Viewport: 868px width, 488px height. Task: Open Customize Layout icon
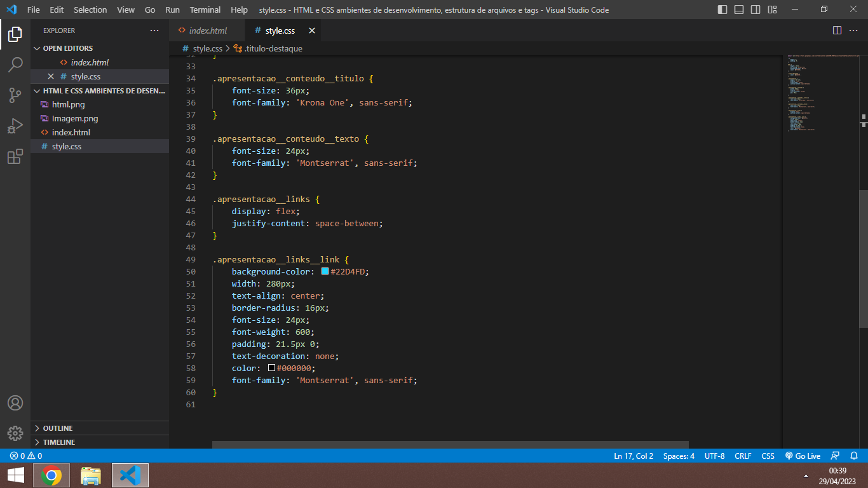[x=772, y=10]
